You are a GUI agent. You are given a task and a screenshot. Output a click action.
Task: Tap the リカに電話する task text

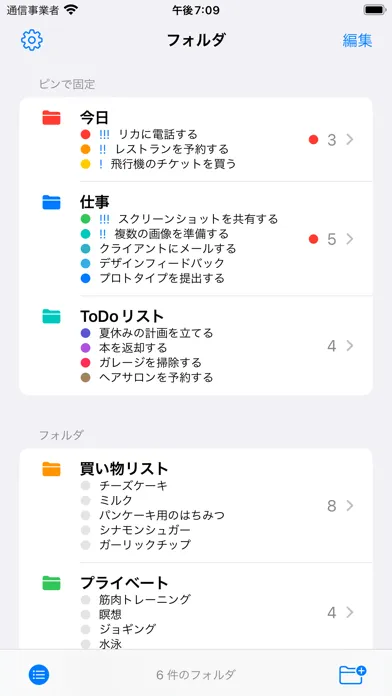pyautogui.click(x=158, y=134)
